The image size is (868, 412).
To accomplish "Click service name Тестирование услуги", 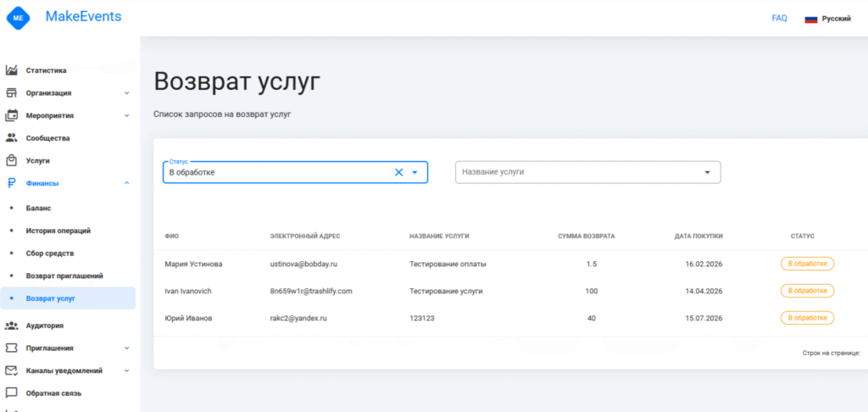I will click(446, 292).
